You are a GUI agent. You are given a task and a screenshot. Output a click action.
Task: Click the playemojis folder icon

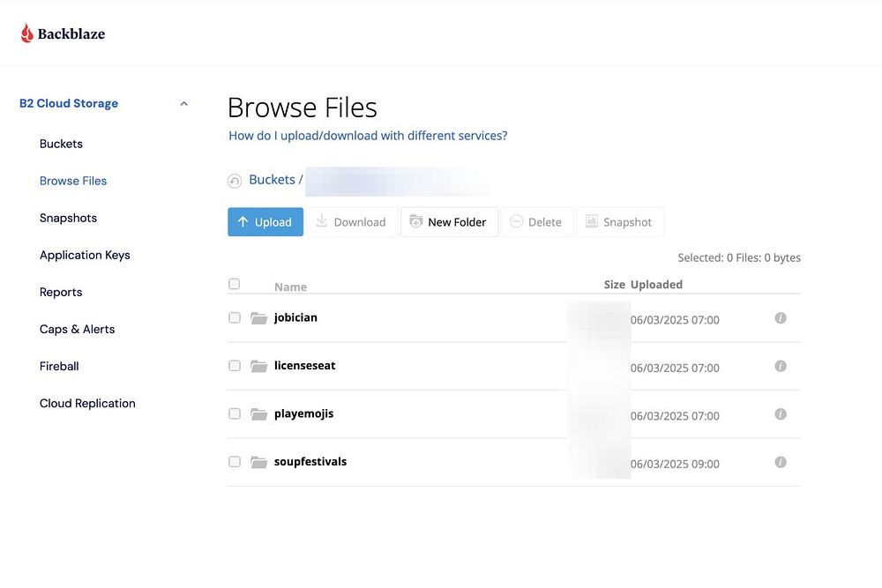point(258,414)
